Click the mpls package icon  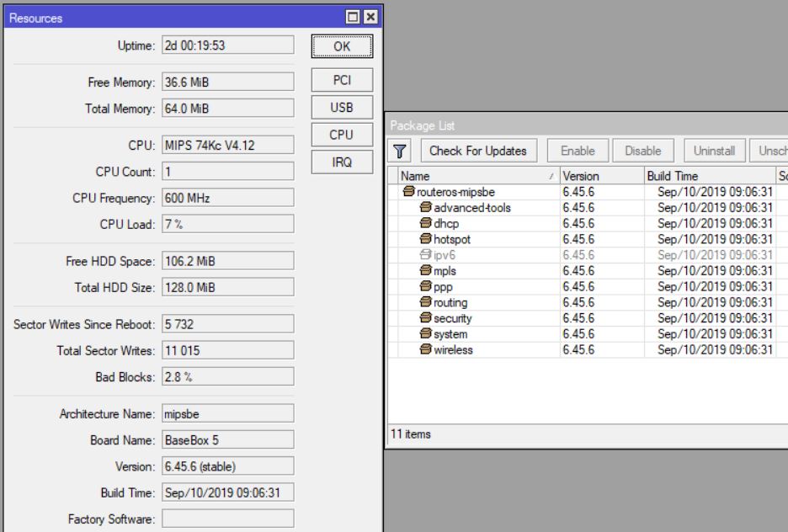[x=426, y=270]
